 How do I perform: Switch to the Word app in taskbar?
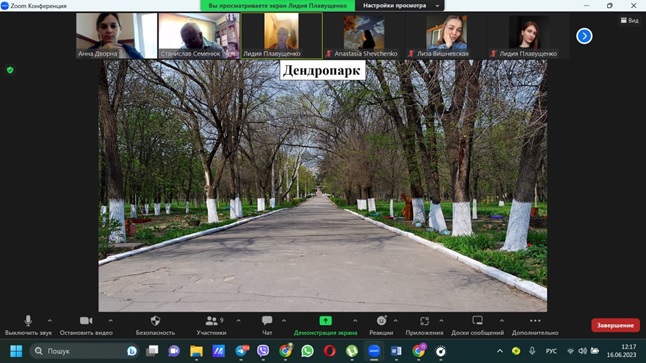tap(396, 351)
